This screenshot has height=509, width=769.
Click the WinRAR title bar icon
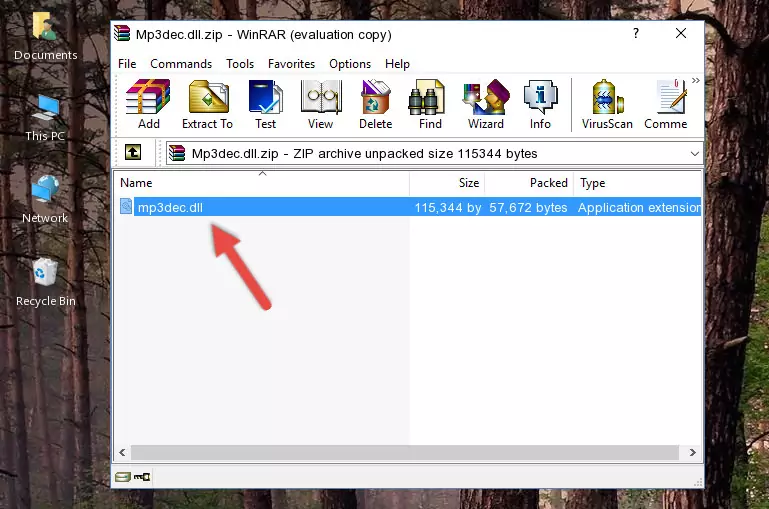tap(122, 33)
